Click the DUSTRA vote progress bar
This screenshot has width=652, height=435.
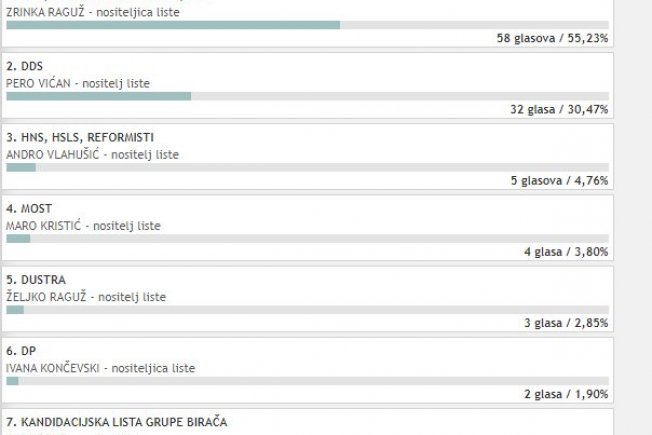(307, 310)
